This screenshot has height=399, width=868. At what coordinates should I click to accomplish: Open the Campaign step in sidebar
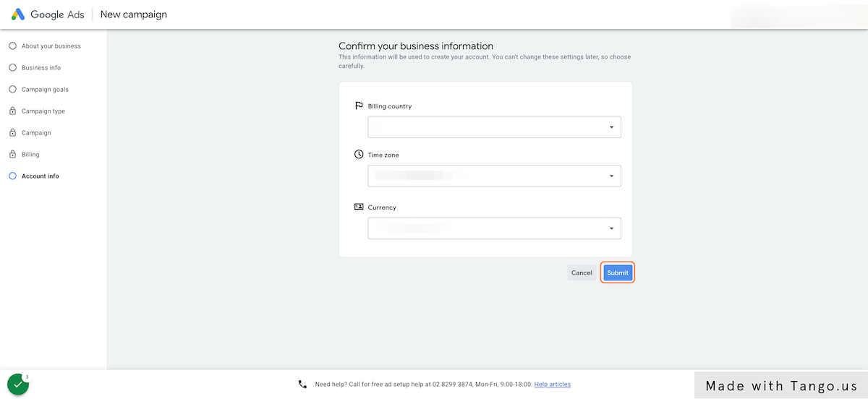36,133
